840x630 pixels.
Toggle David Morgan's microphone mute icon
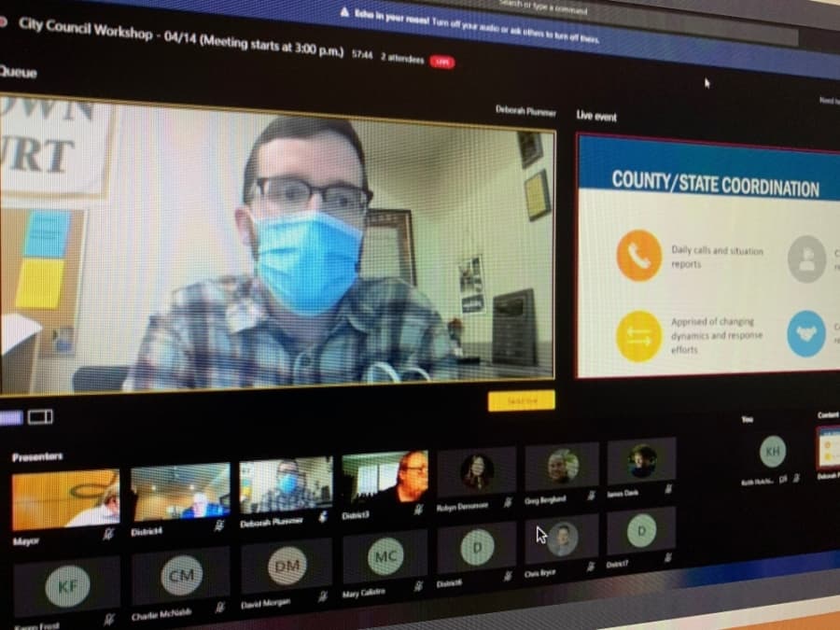(x=323, y=596)
